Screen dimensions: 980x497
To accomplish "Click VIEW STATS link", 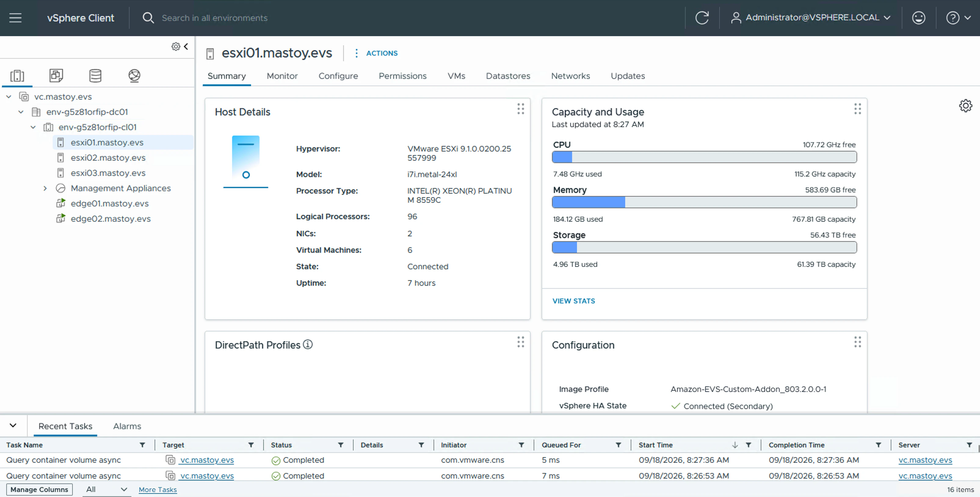I will (573, 301).
